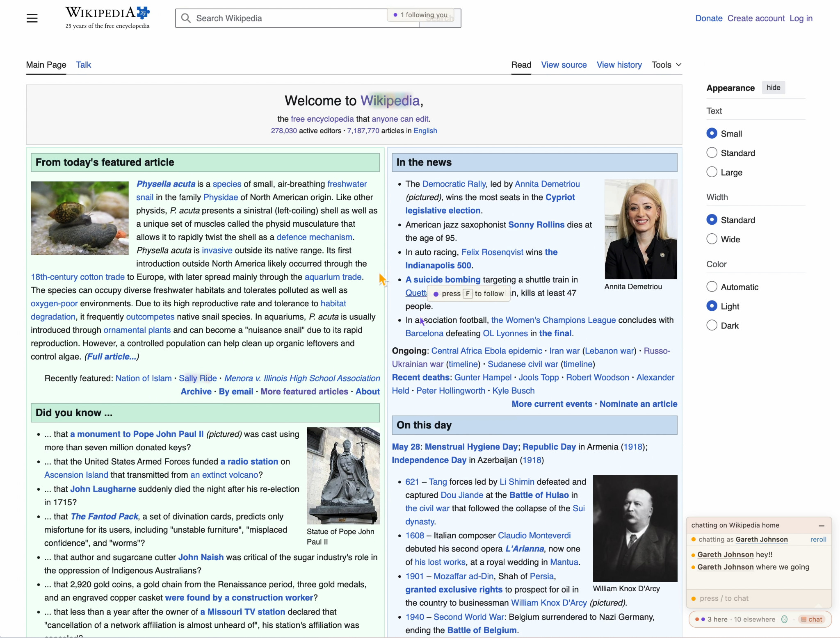Open the free encyclopedia link
Viewport: 840px width, 638px height.
coord(322,119)
